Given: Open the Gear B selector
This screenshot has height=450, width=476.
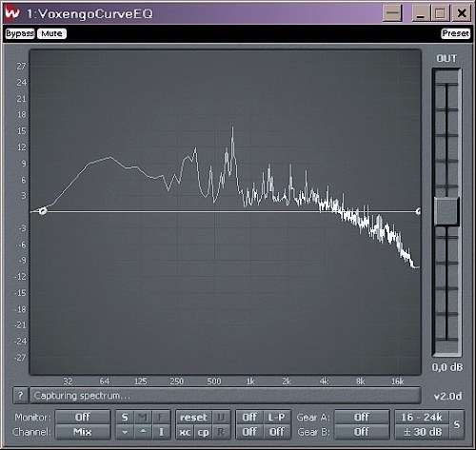Looking at the screenshot, I should pyautogui.click(x=362, y=432).
